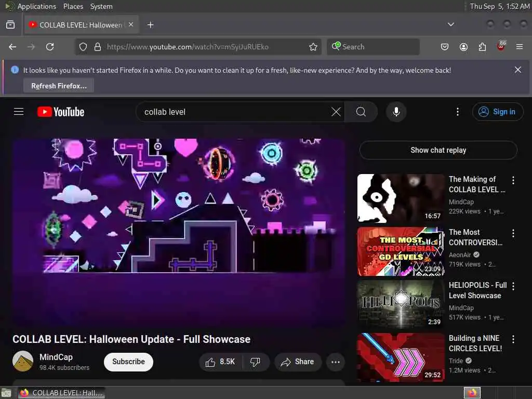
Task: Open a new browser tab
Action: coord(150,25)
